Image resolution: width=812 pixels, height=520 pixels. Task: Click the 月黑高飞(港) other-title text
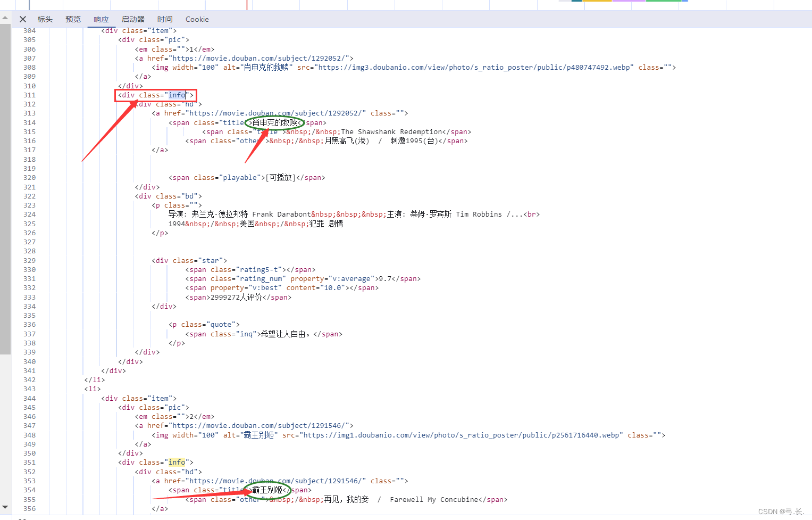[x=347, y=141]
